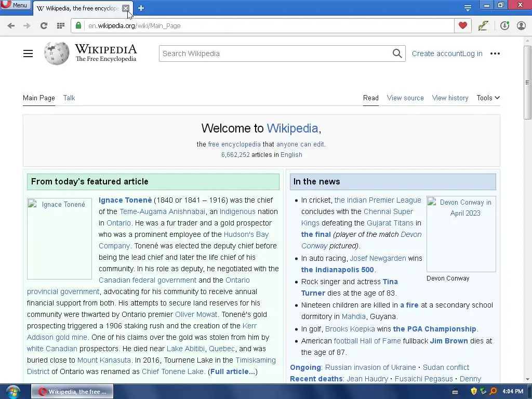The width and height of the screenshot is (532, 399).
Task: Click the Devon Conway image placeholder
Action: click(x=461, y=234)
